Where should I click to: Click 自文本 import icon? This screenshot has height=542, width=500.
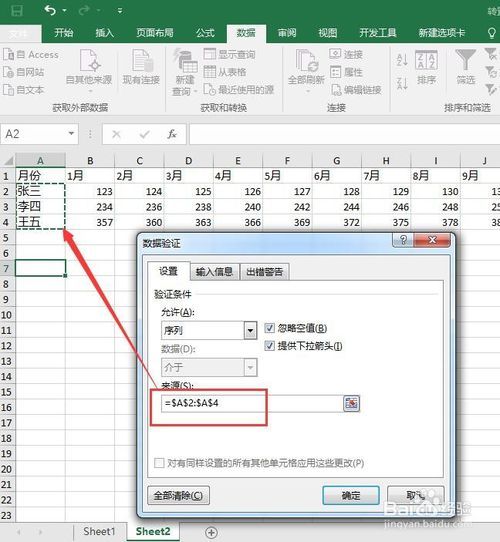coord(8,90)
